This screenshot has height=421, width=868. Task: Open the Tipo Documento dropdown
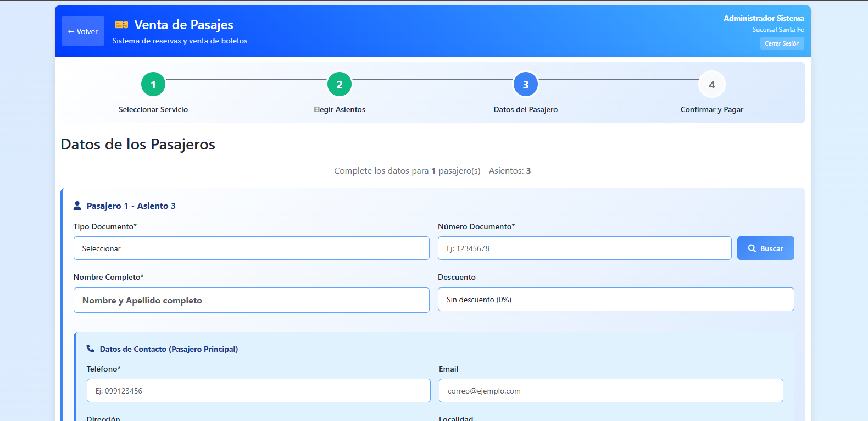(251, 248)
